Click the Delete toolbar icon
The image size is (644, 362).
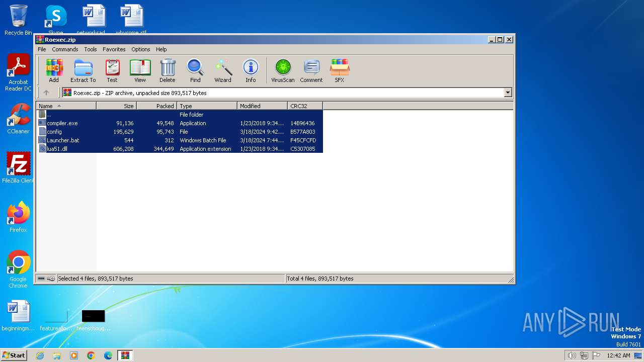(x=168, y=70)
